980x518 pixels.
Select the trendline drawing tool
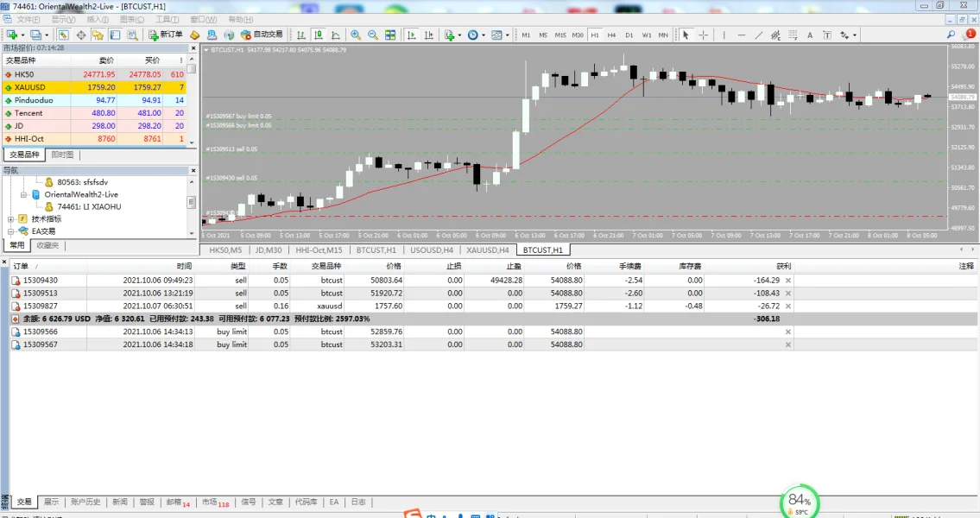pyautogui.click(x=759, y=35)
